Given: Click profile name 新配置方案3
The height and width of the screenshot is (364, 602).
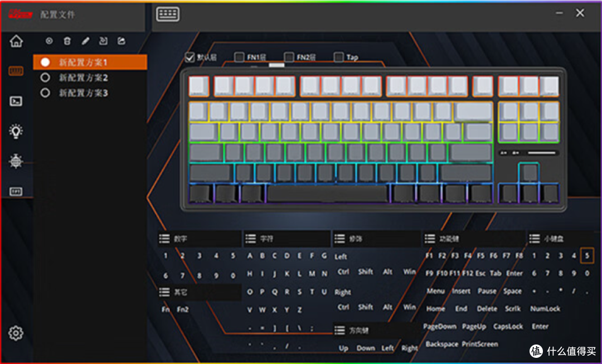Looking at the screenshot, I should click(83, 93).
